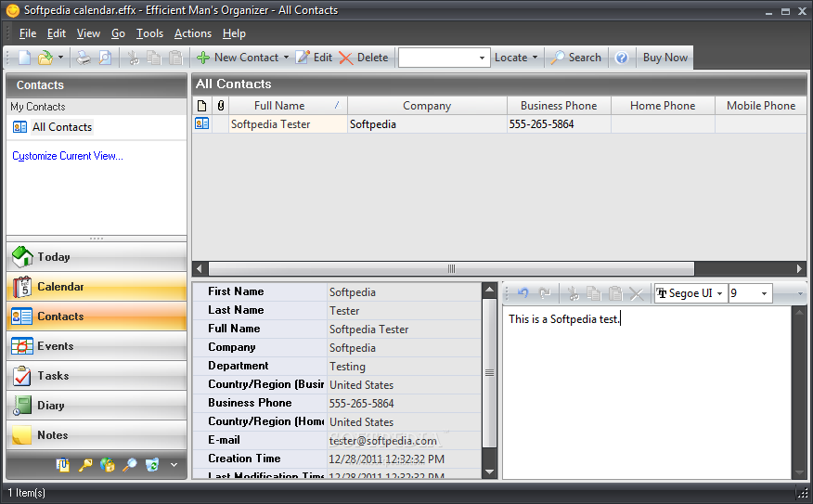Click the Business Phone column header
Screen dimensions: 813x504
[559, 106]
